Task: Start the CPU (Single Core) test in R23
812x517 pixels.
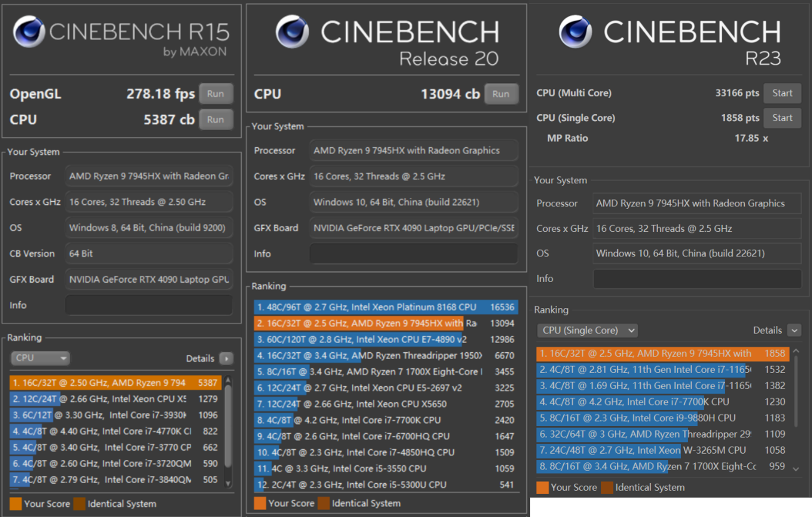Action: 782,118
